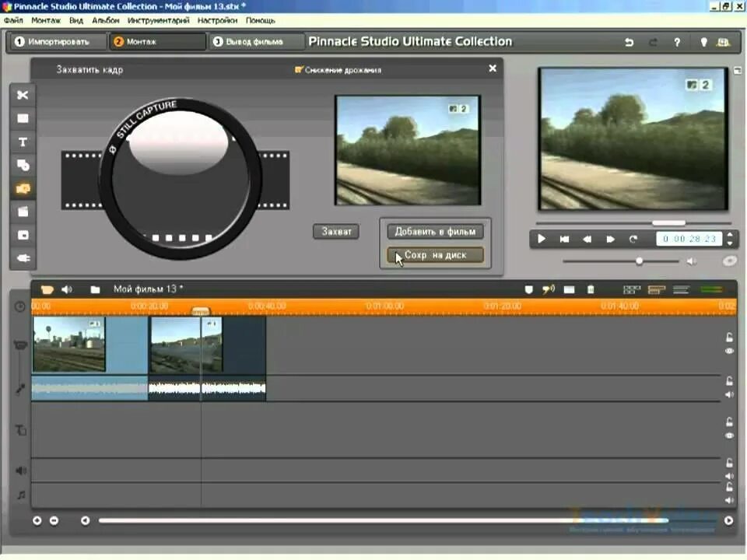This screenshot has height=560, width=747.
Task: Click the Захват button
Action: pos(336,232)
